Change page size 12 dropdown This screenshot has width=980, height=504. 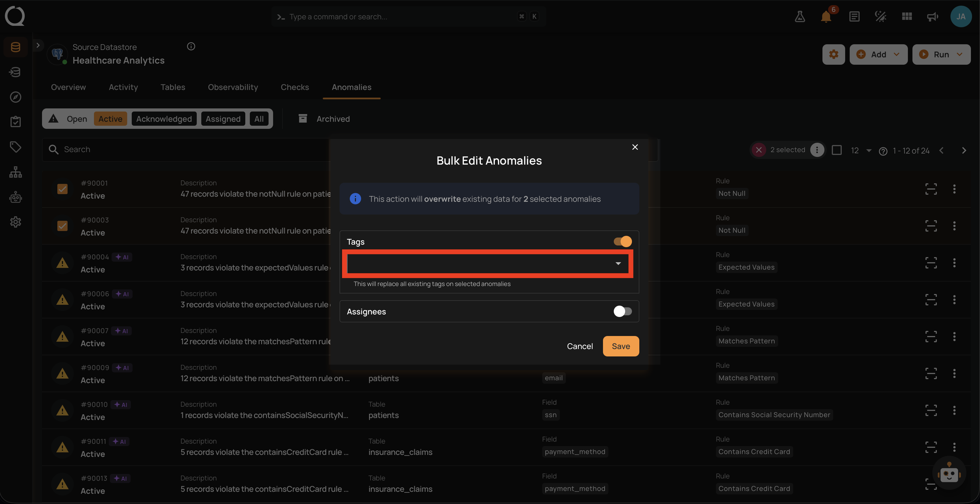coord(861,151)
